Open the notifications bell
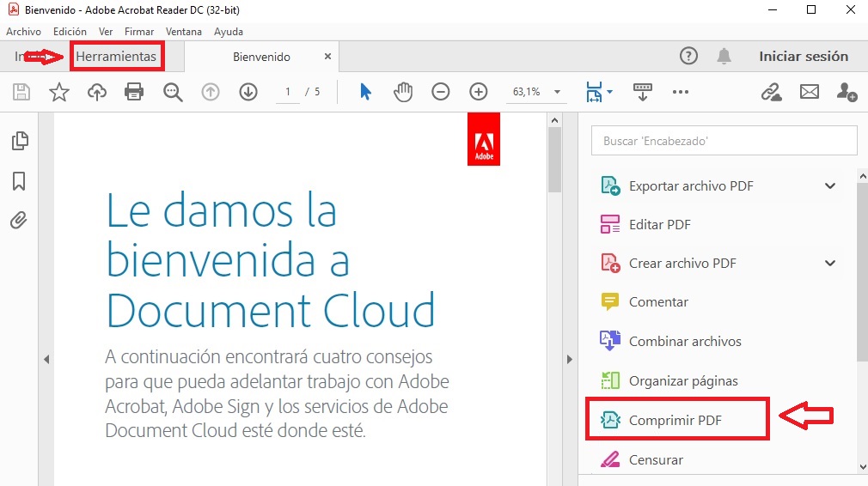 pyautogui.click(x=724, y=56)
